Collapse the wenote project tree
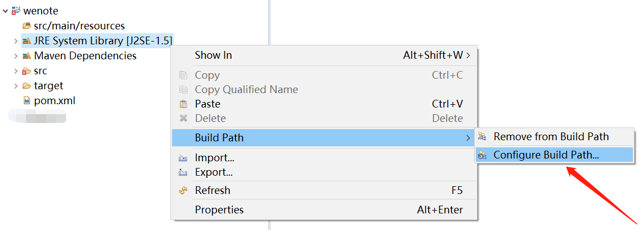 [x=6, y=11]
